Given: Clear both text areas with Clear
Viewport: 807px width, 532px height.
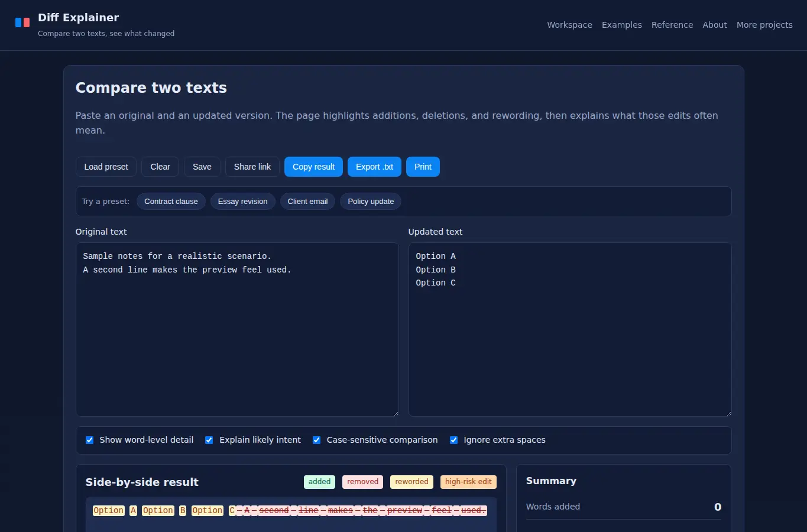Looking at the screenshot, I should pos(160,167).
